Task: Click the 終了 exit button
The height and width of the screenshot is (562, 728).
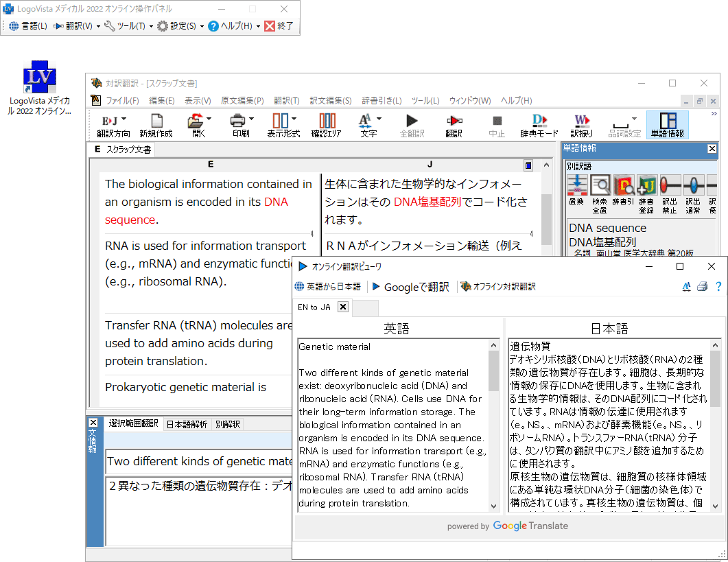Action: tap(279, 26)
